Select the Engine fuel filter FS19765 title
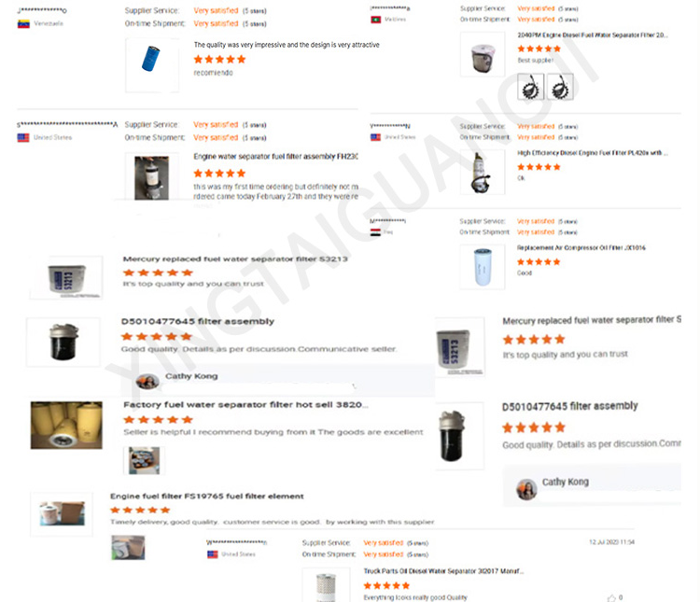The width and height of the screenshot is (700, 602). pyautogui.click(x=206, y=497)
